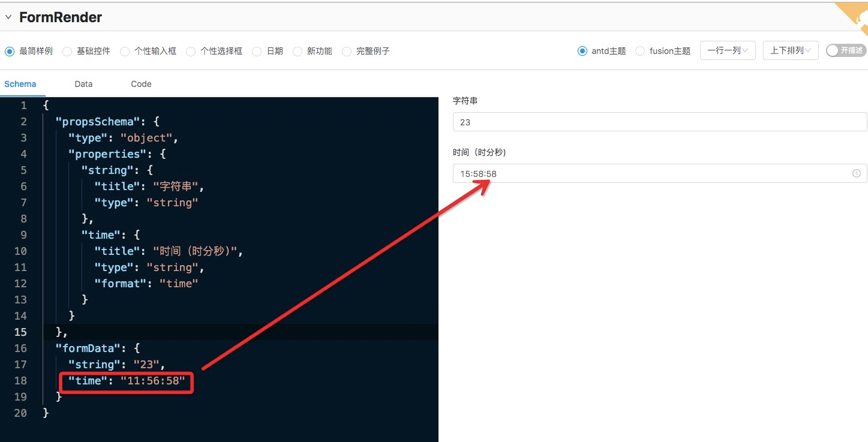
Task: Open the 一行一列 column dropdown
Action: [x=728, y=50]
